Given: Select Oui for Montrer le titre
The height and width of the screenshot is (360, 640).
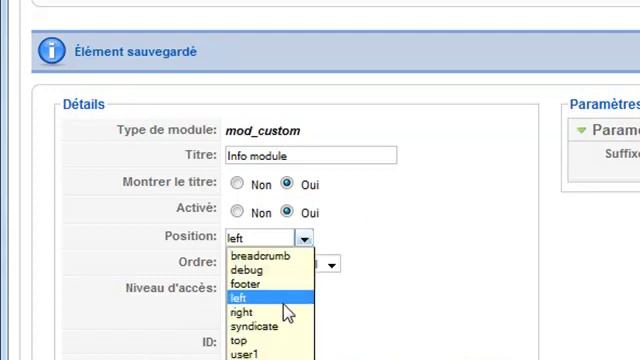Looking at the screenshot, I should tap(287, 183).
